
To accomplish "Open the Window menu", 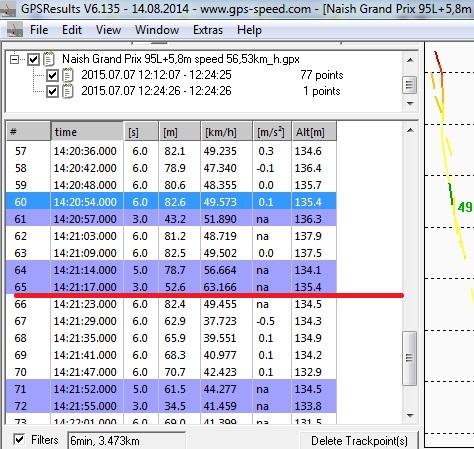I will click(x=157, y=30).
